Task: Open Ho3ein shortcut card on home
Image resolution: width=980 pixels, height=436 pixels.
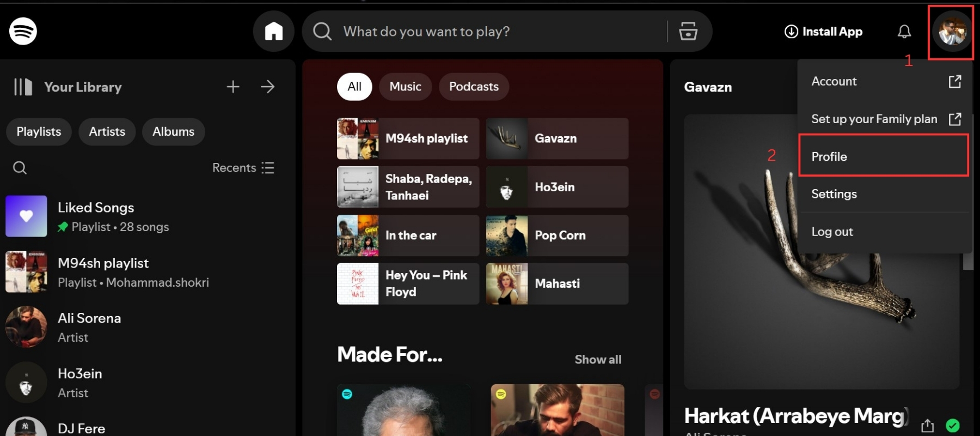Action: [557, 187]
